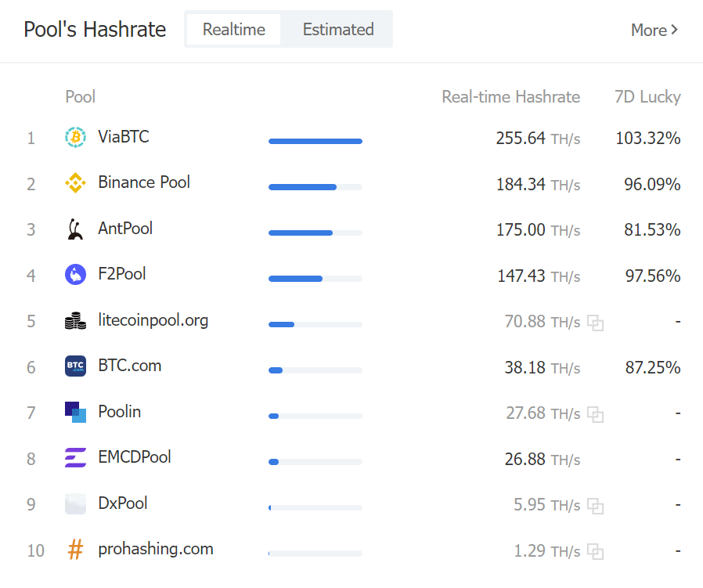Open the DxPool name link
Image resolution: width=703 pixels, height=588 pixels.
122,503
